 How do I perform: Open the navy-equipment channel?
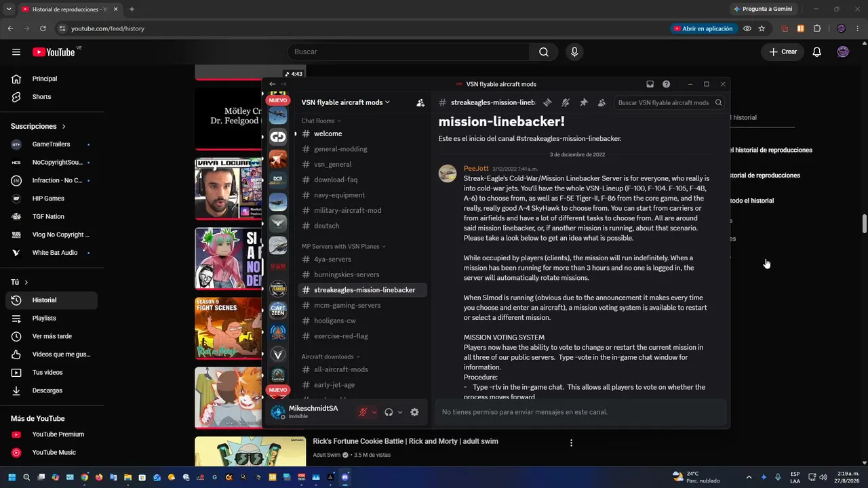point(362,195)
